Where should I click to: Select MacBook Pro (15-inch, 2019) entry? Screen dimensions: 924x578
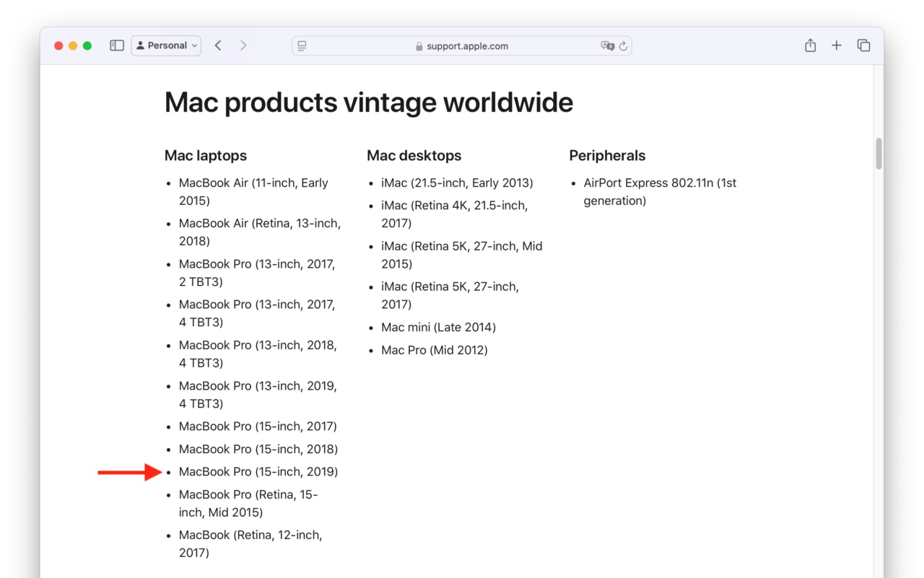258,472
